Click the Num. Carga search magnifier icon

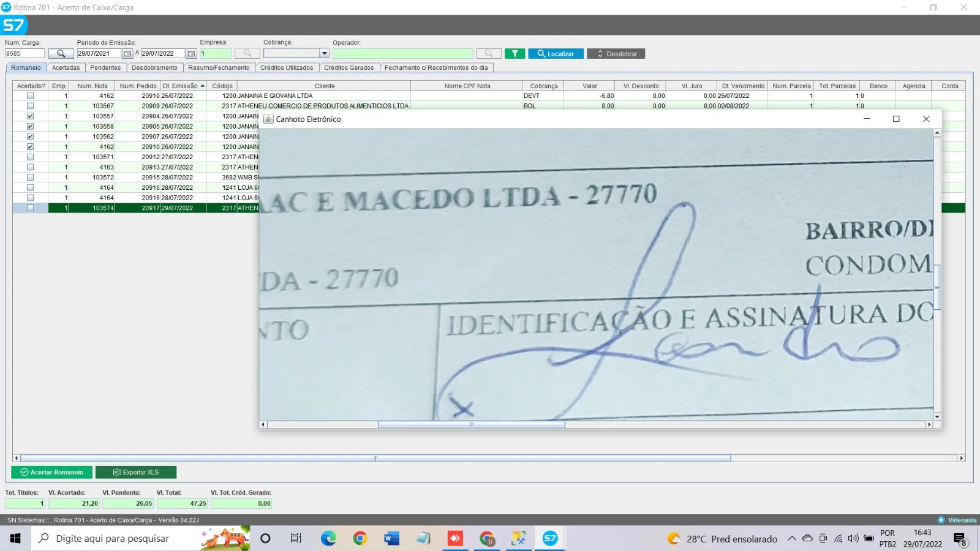pos(60,53)
